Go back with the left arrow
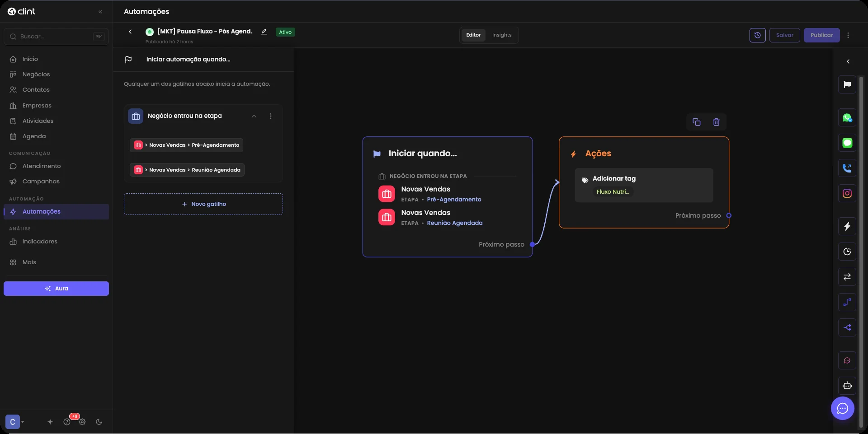 [x=130, y=32]
